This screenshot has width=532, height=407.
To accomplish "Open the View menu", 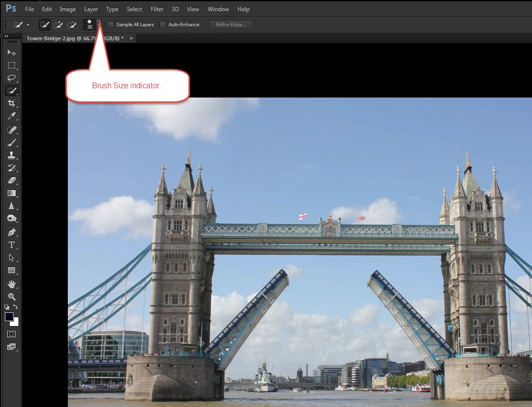I will pos(193,9).
